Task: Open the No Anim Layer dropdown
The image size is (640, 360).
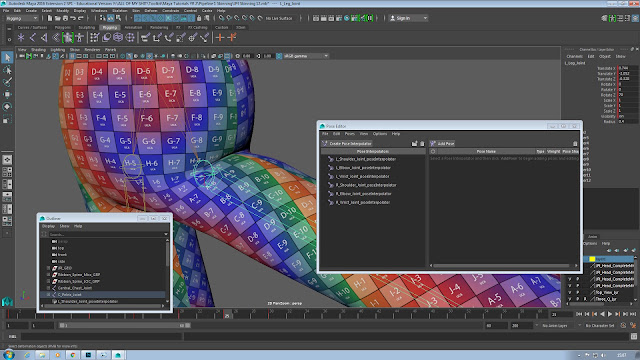Action: click(x=557, y=325)
